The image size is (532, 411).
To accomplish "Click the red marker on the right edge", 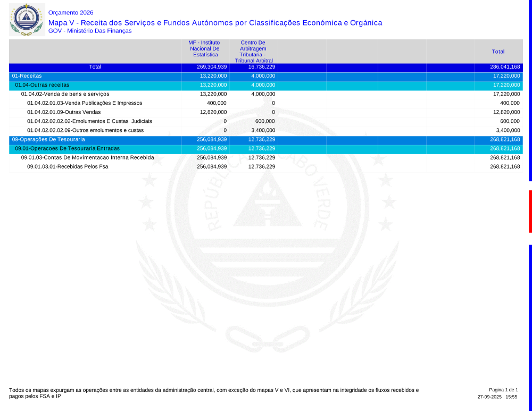I will tap(530, 211).
